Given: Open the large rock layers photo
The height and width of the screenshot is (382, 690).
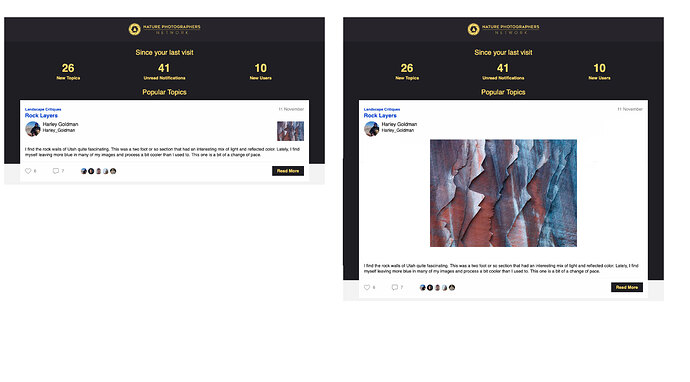Looking at the screenshot, I should (503, 193).
